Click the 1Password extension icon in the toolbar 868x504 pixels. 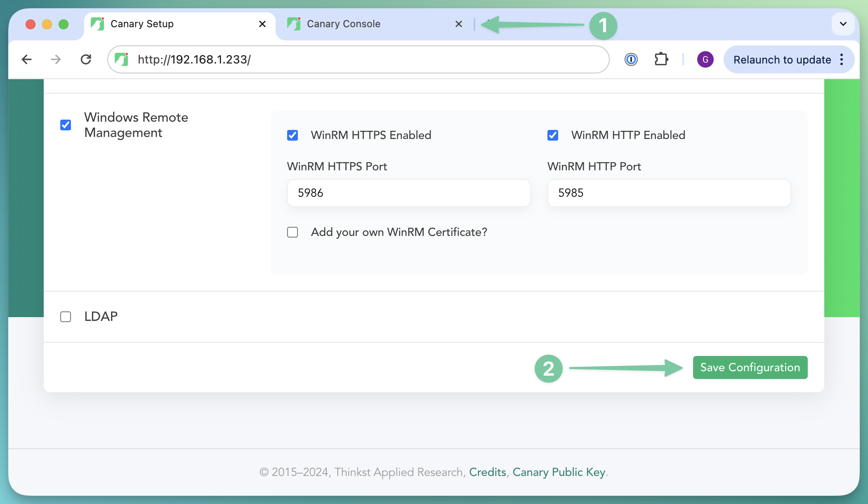(x=631, y=59)
